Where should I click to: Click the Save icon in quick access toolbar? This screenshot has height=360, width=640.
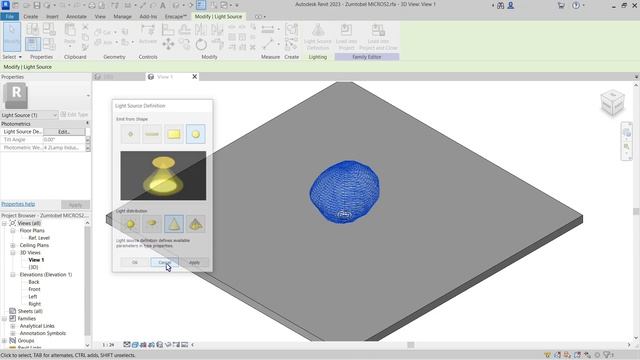(37, 5)
